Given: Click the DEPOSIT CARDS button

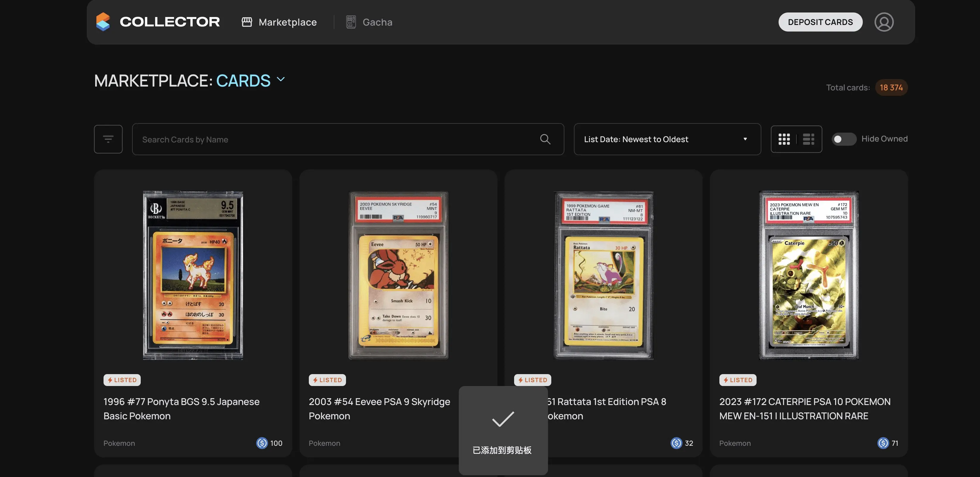Looking at the screenshot, I should 820,22.
